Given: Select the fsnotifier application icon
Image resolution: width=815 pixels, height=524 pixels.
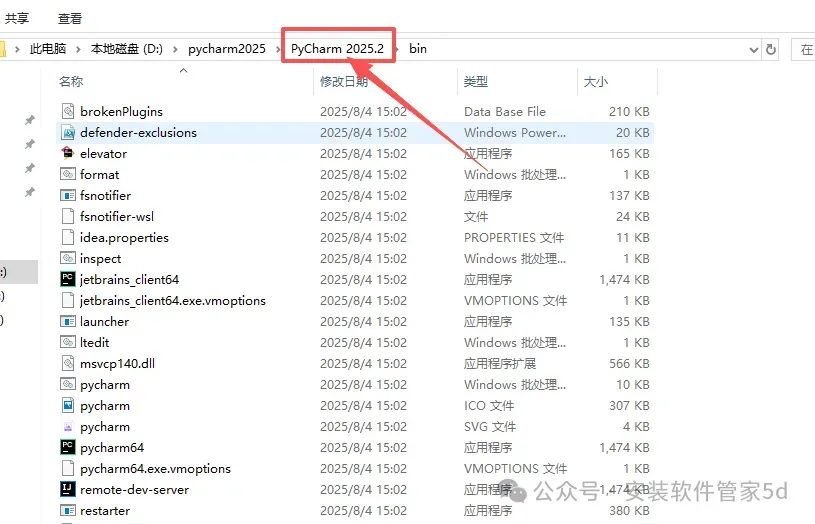Looking at the screenshot, I should pyautogui.click(x=68, y=195).
